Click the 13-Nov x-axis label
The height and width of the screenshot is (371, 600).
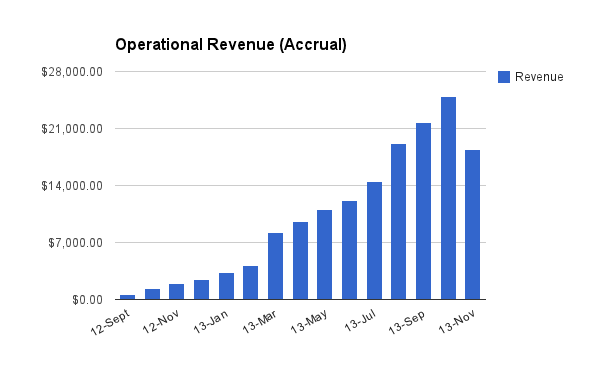tap(457, 322)
